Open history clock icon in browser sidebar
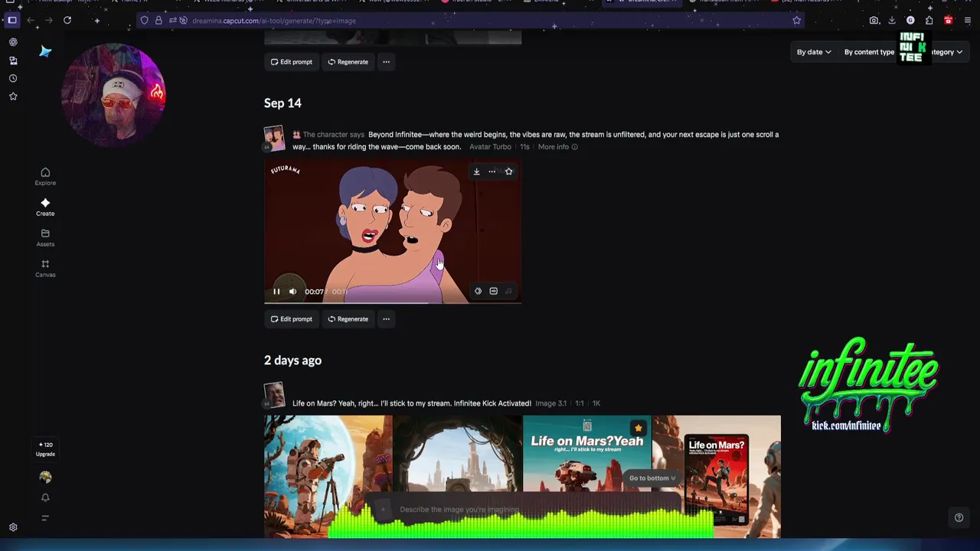 [13, 78]
